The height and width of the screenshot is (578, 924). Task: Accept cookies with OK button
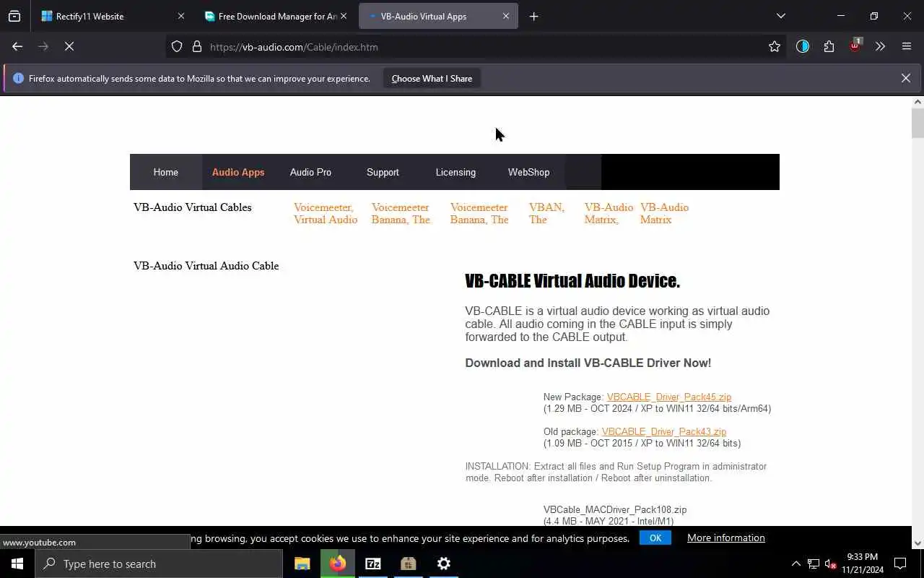[655, 538]
